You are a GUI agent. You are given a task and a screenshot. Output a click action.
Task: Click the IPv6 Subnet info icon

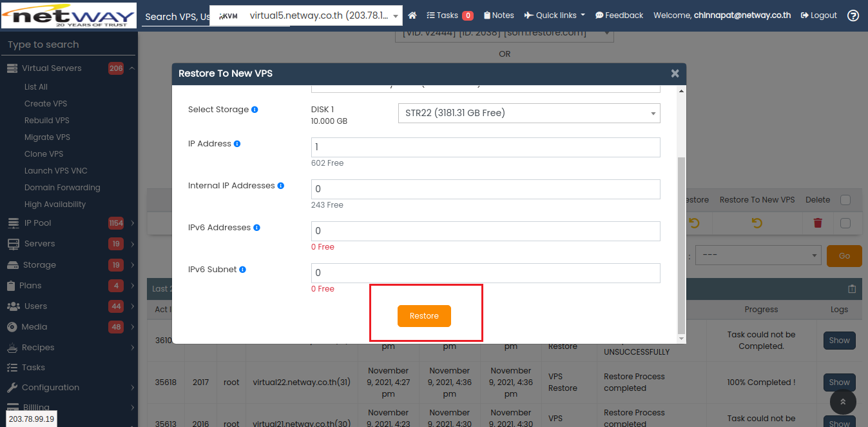[243, 270]
